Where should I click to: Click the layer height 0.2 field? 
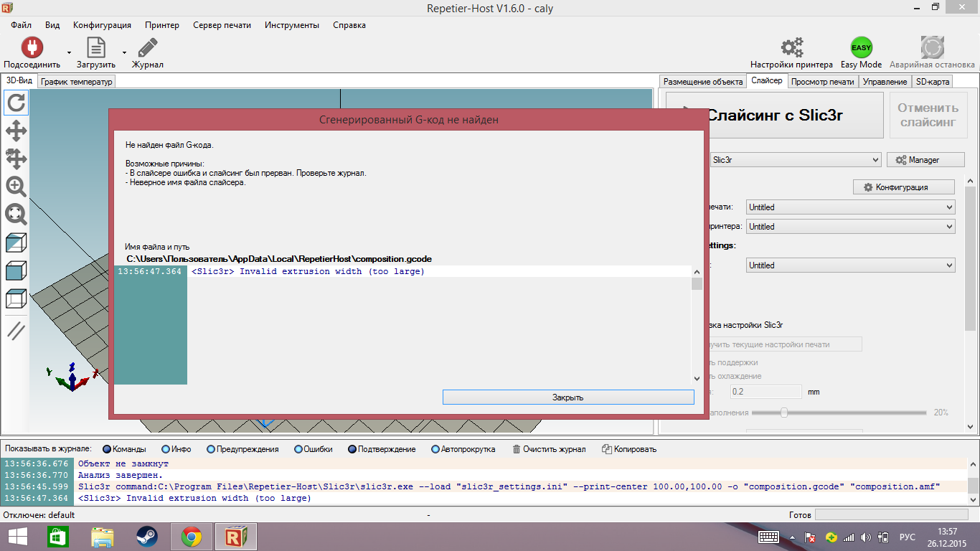(765, 392)
